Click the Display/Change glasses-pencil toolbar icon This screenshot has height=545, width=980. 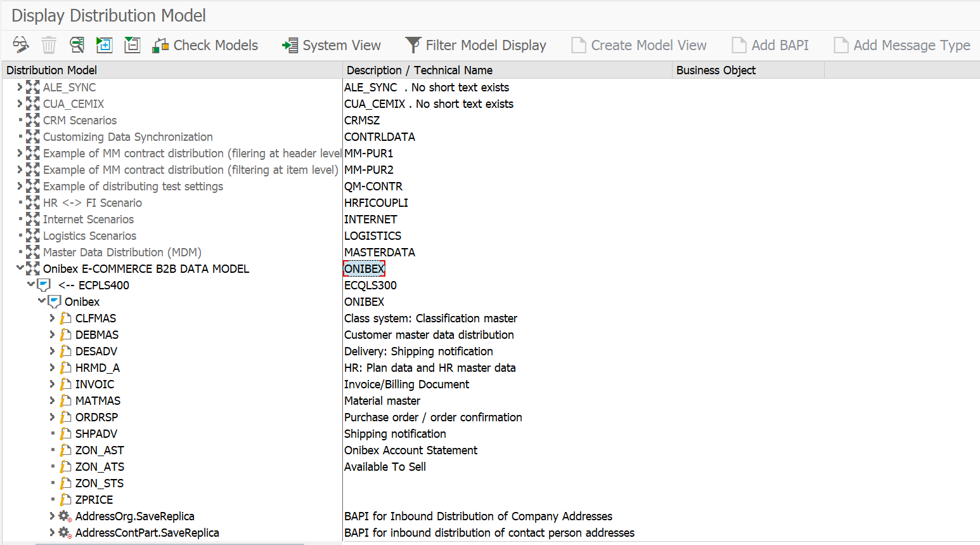click(20, 45)
